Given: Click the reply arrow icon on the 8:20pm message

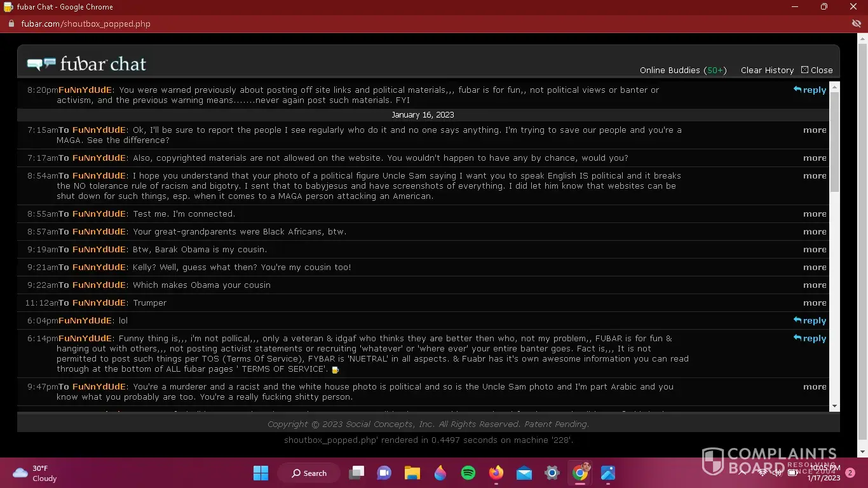Looking at the screenshot, I should [x=797, y=90].
